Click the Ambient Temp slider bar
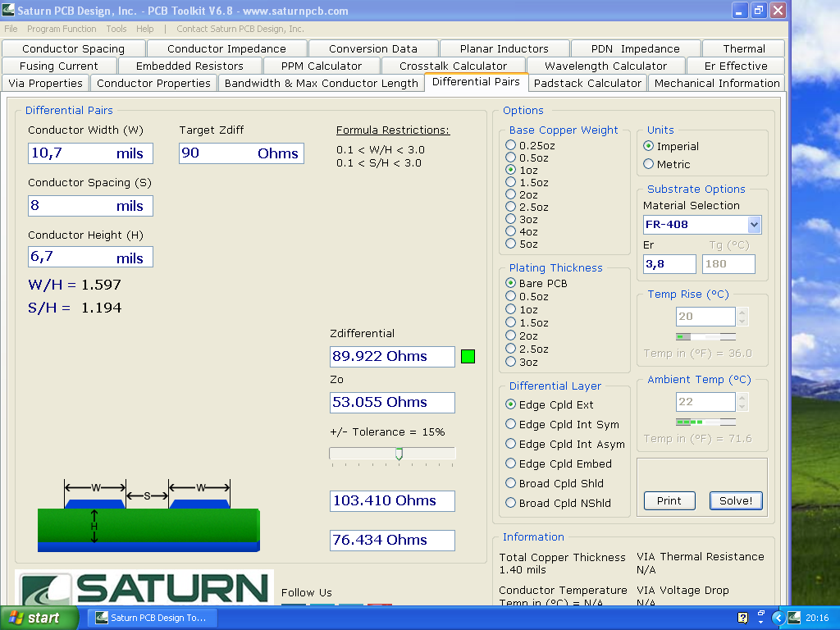The image size is (840, 630). click(x=705, y=422)
